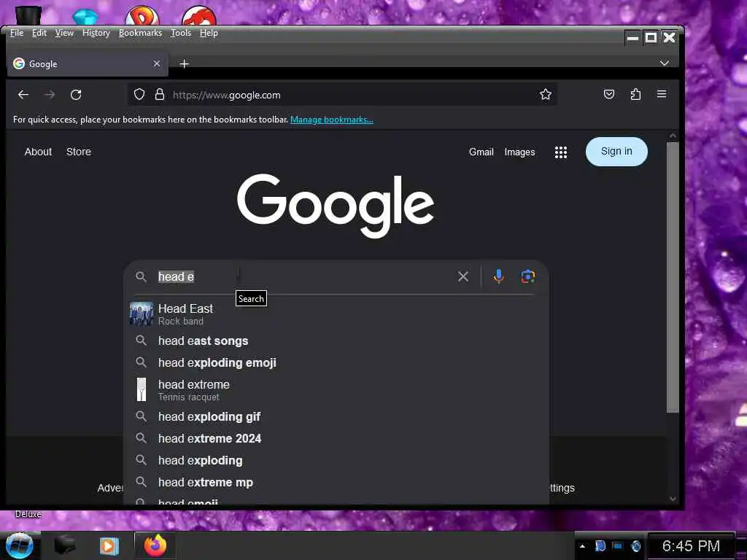Open the black folder taskbar icon
Image resolution: width=747 pixels, height=560 pixels.
(x=65, y=545)
